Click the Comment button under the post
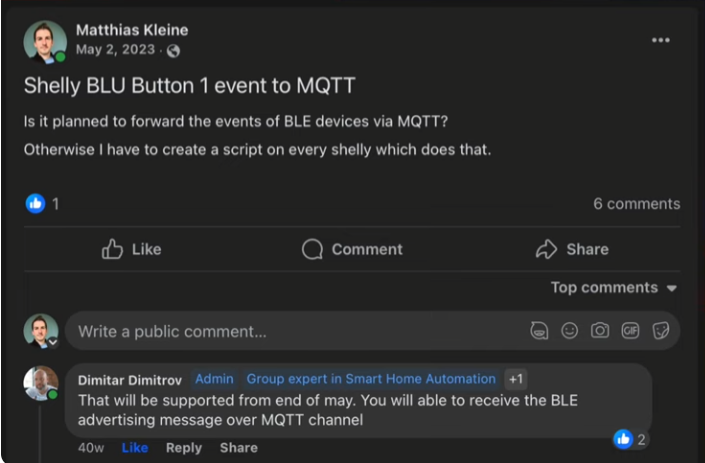 pos(352,249)
